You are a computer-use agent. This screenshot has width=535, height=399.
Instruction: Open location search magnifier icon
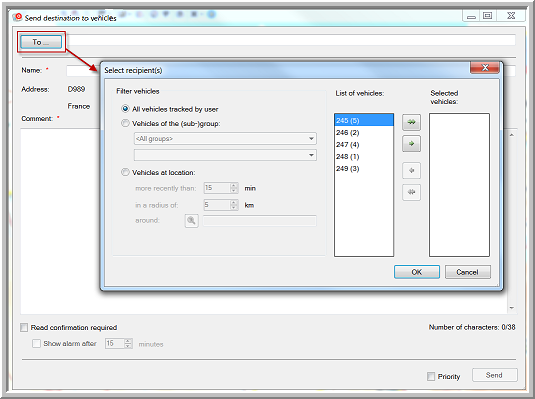[x=191, y=221]
